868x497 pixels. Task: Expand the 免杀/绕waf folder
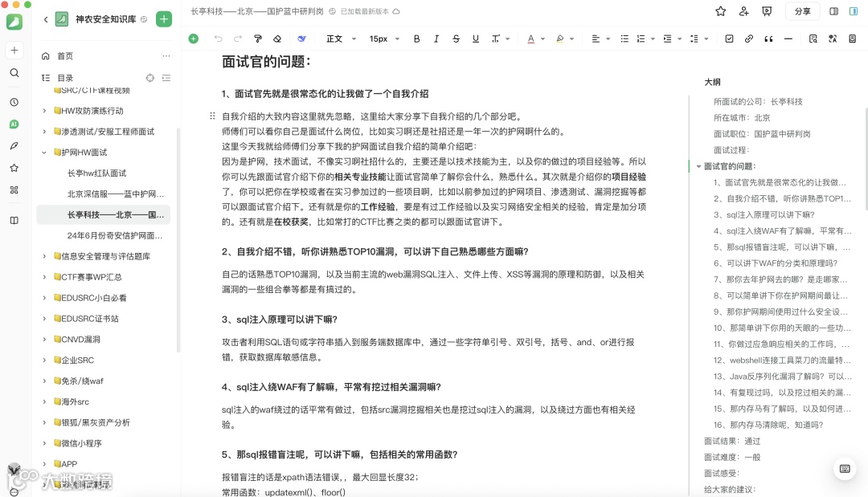tap(44, 381)
